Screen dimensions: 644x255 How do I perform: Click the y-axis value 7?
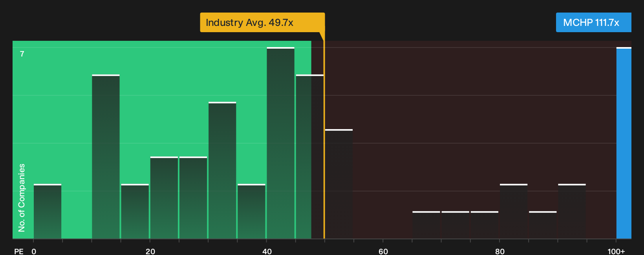(x=22, y=54)
